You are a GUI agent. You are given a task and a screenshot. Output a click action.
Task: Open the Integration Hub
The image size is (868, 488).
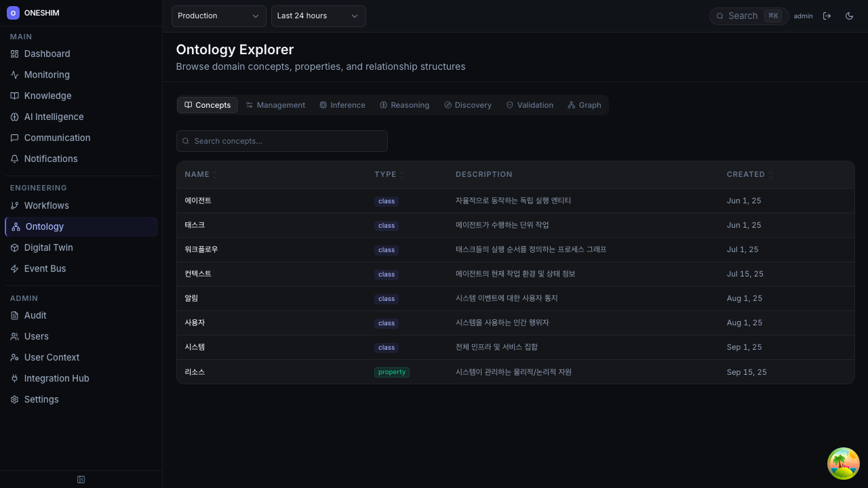tap(56, 378)
